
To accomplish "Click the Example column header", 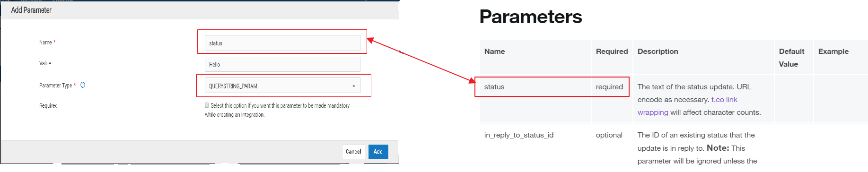I will tap(833, 52).
